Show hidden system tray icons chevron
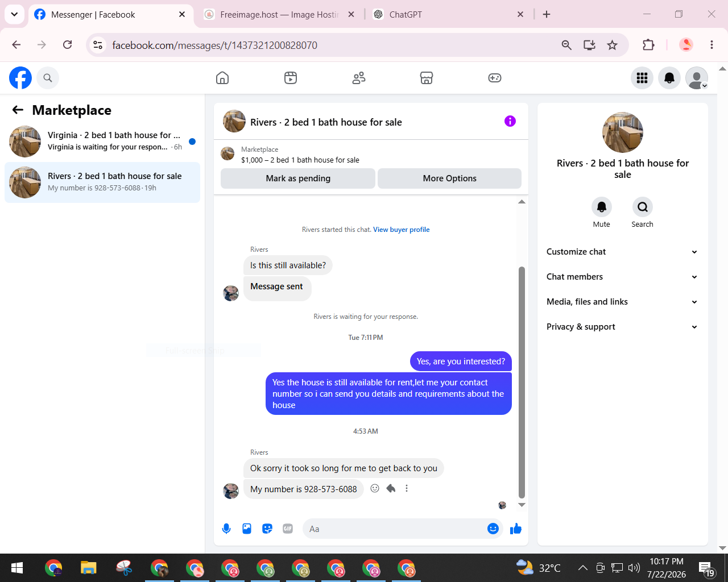 (x=583, y=568)
